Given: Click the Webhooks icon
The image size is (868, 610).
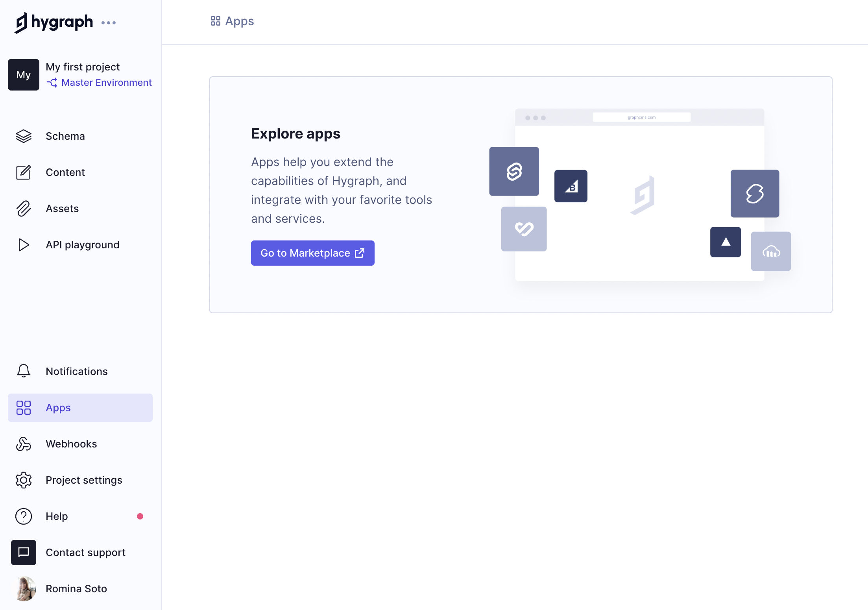Looking at the screenshot, I should tap(24, 444).
